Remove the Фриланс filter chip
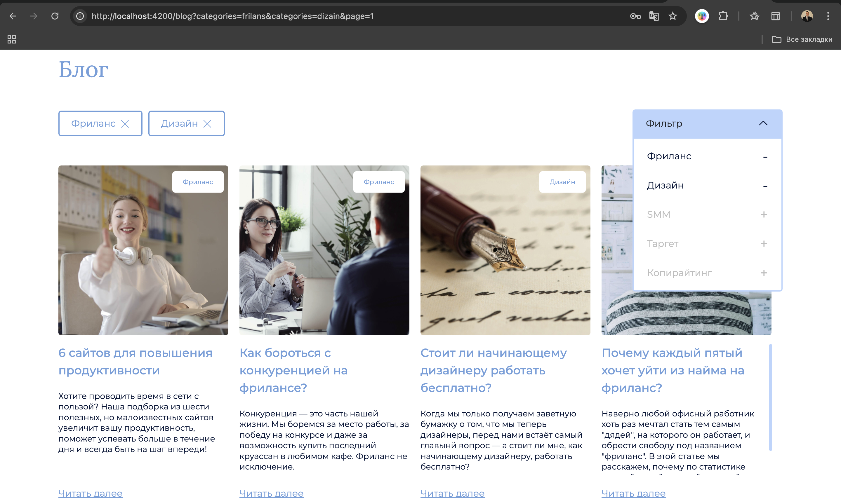The height and width of the screenshot is (504, 841). point(125,124)
